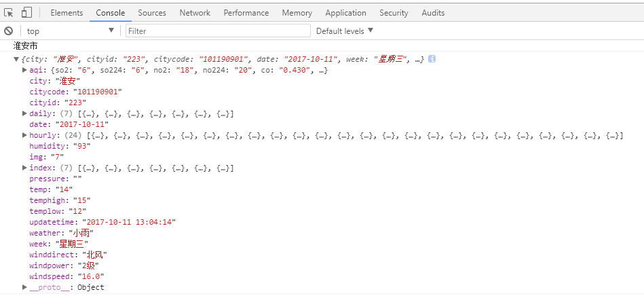This screenshot has width=644, height=296.
Task: Expand the aqi object property
Action: [25, 70]
